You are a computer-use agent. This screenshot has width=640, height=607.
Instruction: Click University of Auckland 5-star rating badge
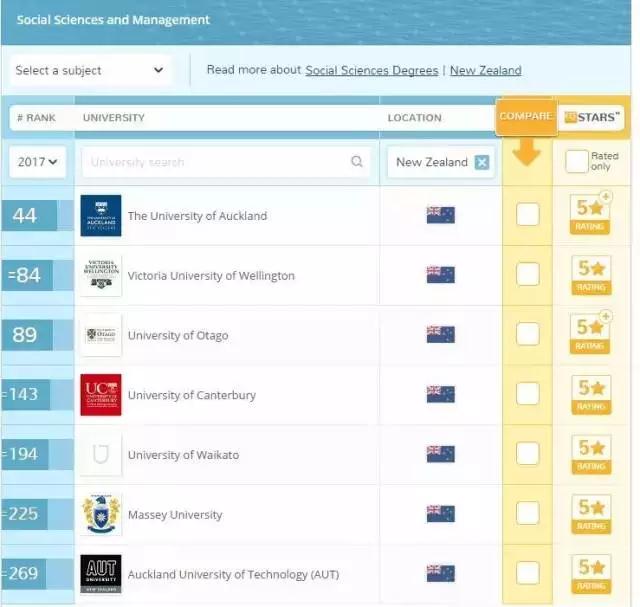[x=590, y=214]
